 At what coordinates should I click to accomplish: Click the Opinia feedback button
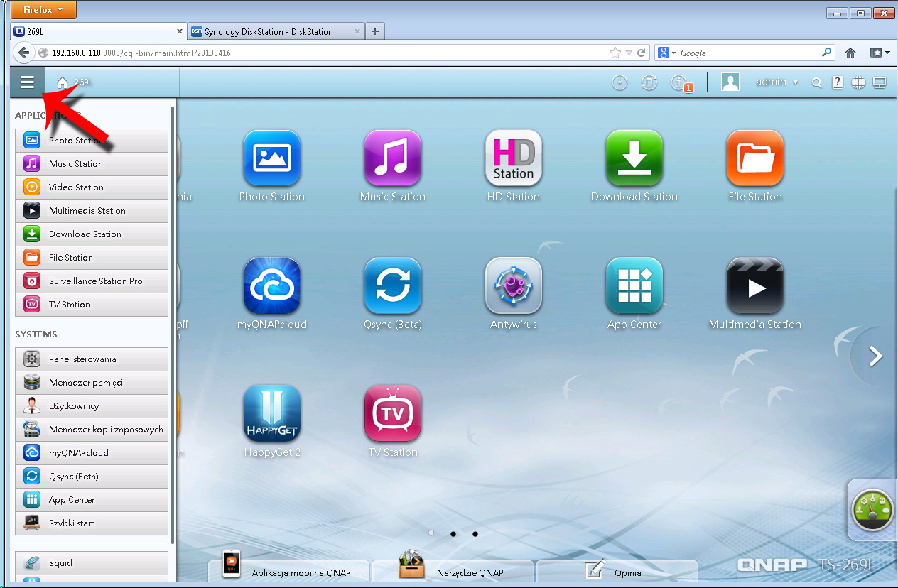[x=617, y=572]
